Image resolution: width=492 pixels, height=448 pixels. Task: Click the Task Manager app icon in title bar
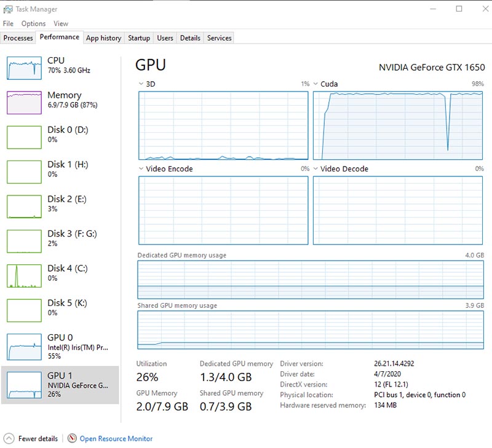(8, 9)
